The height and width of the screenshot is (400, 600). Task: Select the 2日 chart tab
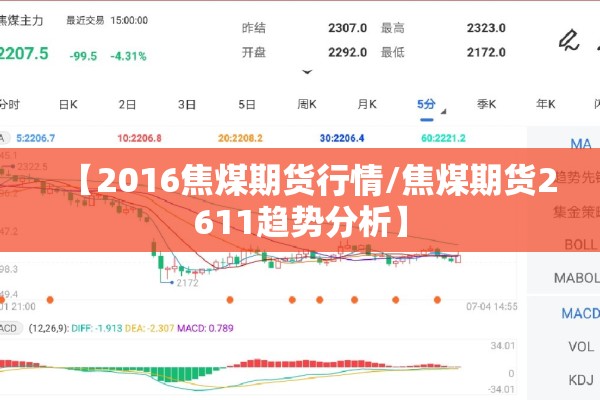click(127, 104)
